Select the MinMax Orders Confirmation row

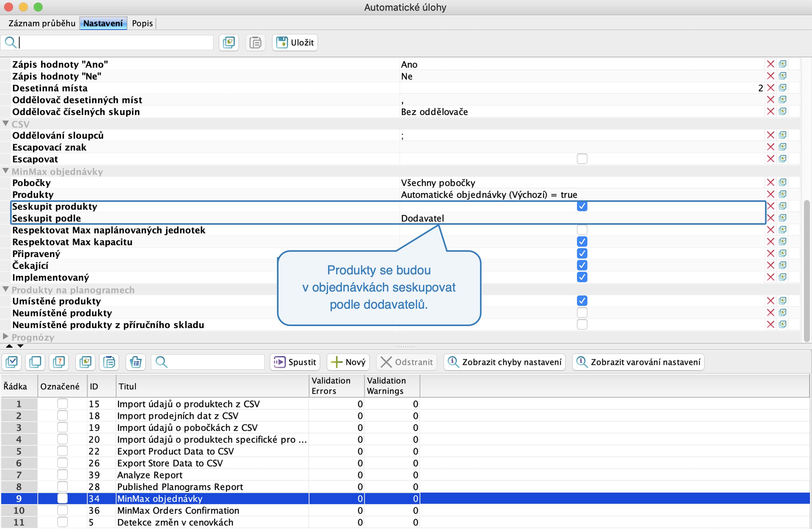pos(405,511)
